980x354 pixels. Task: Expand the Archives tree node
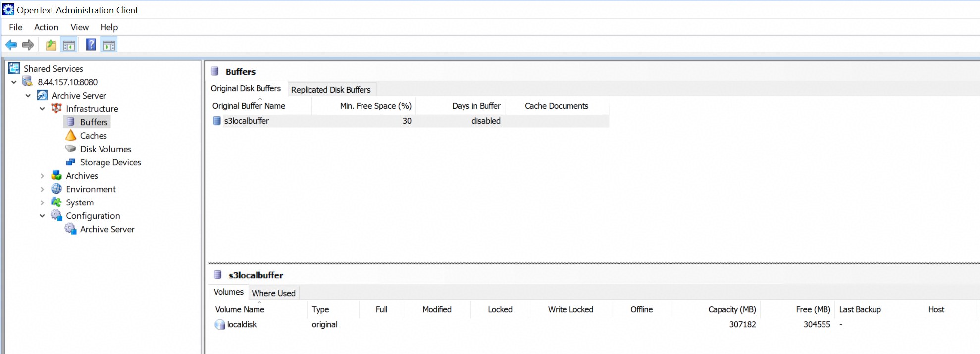click(42, 176)
